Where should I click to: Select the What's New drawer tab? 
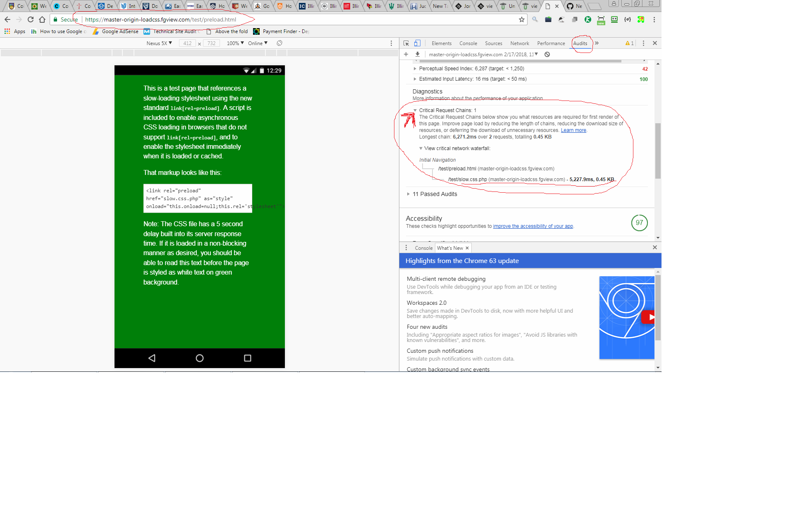(451, 248)
